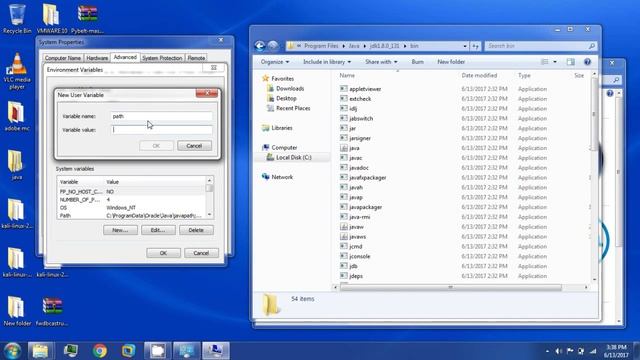Expand the view options dropdown arrow
Image resolution: width=640 pixels, height=360 pixels.
555,62
